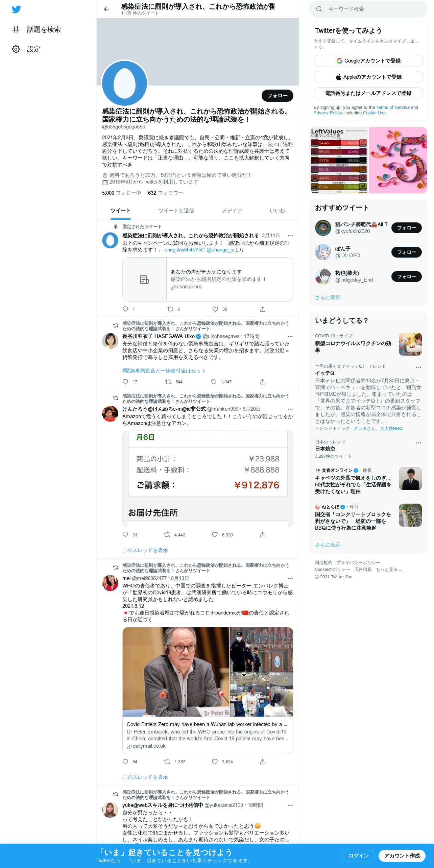Open 文春オンライン article about キャベツの外葉
The width and height of the screenshot is (434, 868).
pos(368,481)
